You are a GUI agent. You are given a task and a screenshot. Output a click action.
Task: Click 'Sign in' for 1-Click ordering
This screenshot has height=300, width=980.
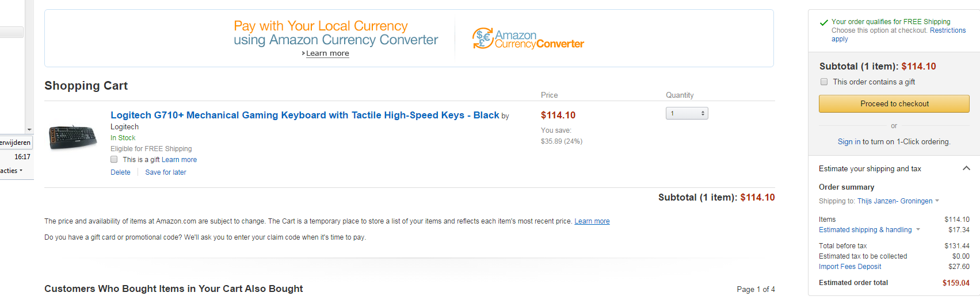click(x=849, y=142)
